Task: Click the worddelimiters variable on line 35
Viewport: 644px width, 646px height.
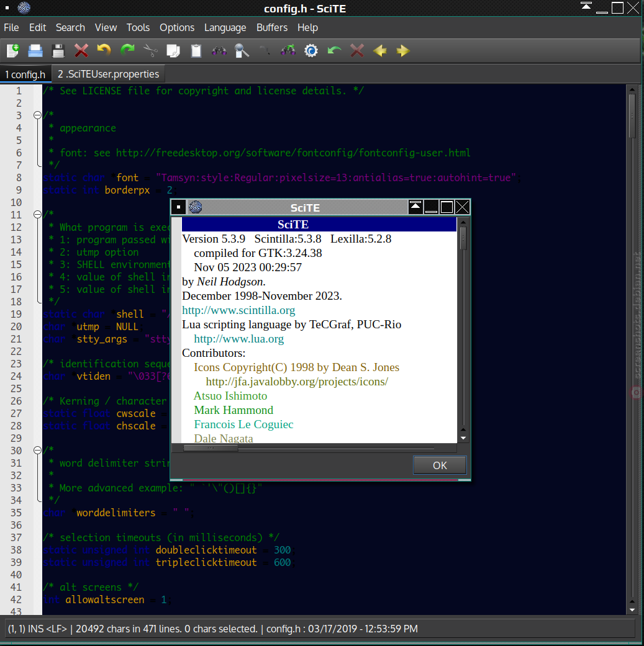Action: click(x=116, y=513)
